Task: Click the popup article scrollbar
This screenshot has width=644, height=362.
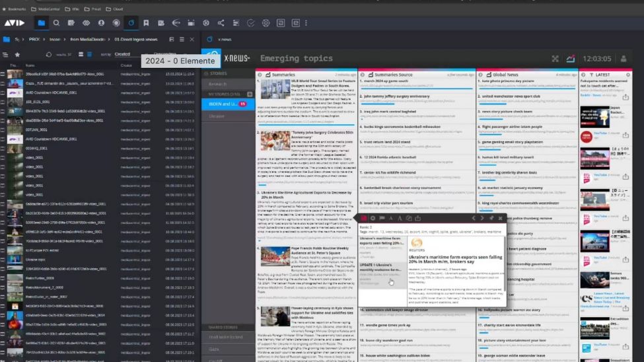Action: (505, 265)
